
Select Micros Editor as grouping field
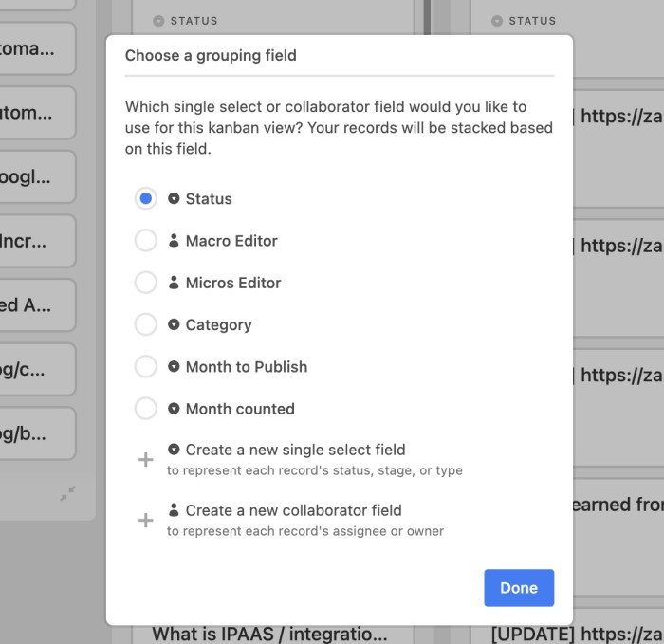pyautogui.click(x=146, y=283)
